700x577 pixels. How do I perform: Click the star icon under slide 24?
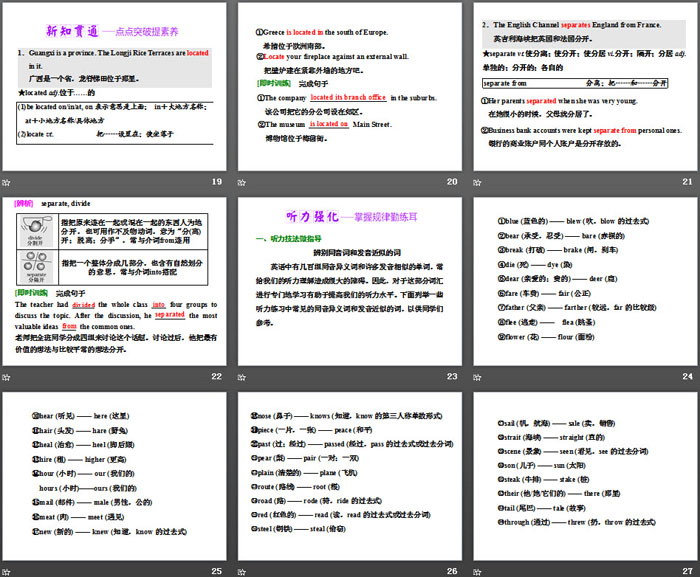coord(477,377)
